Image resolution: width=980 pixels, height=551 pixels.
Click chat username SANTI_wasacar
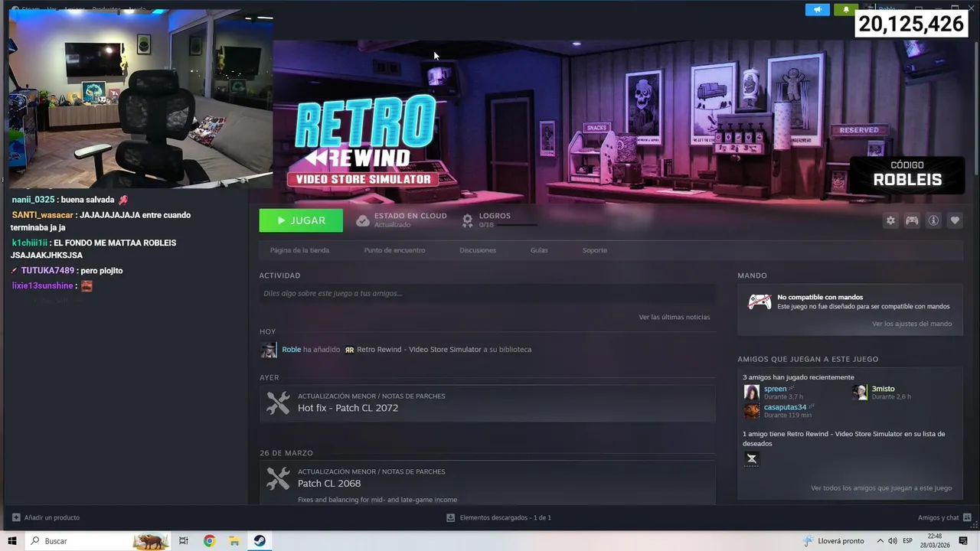tap(43, 215)
